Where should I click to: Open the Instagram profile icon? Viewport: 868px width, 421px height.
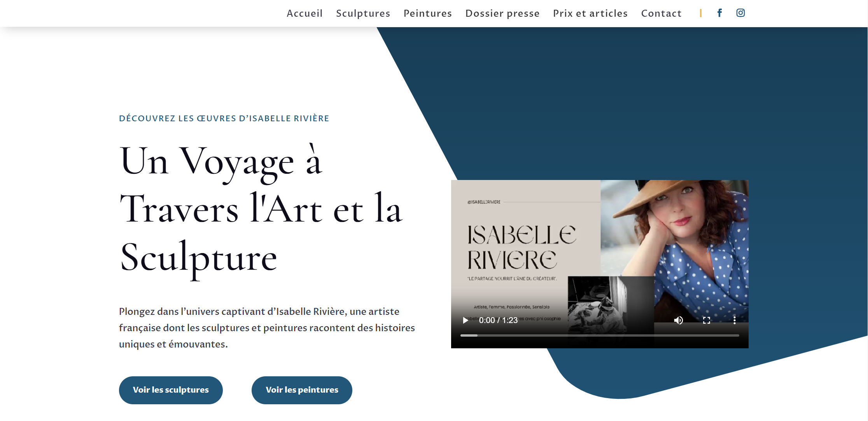(x=740, y=13)
